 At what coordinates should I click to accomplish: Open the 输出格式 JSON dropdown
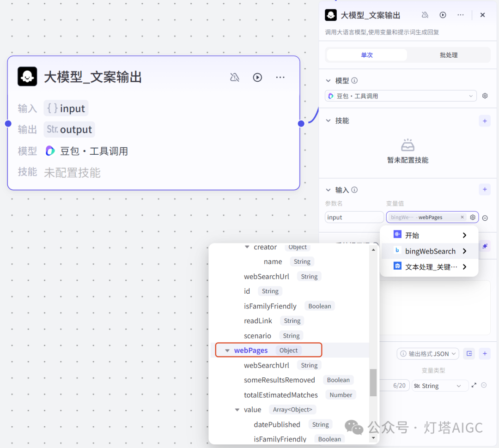point(428,354)
